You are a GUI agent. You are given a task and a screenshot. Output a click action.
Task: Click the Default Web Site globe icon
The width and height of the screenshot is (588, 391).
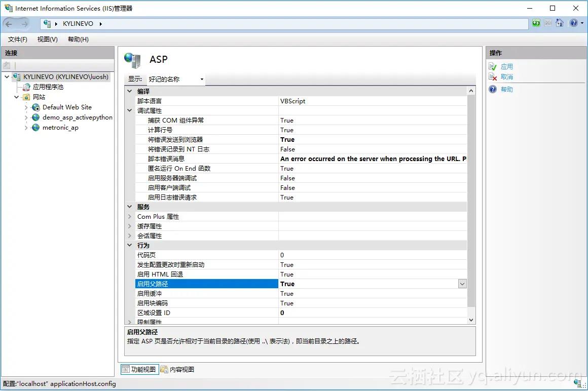click(35, 107)
